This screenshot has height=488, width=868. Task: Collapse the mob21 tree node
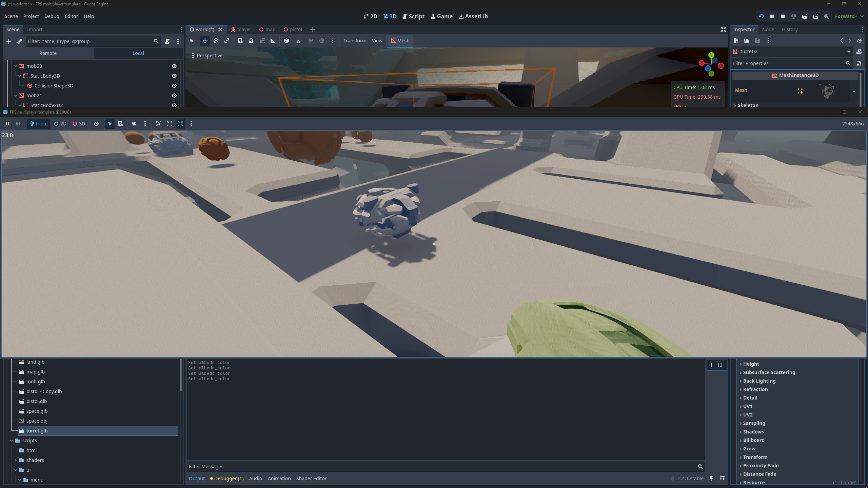point(16,96)
